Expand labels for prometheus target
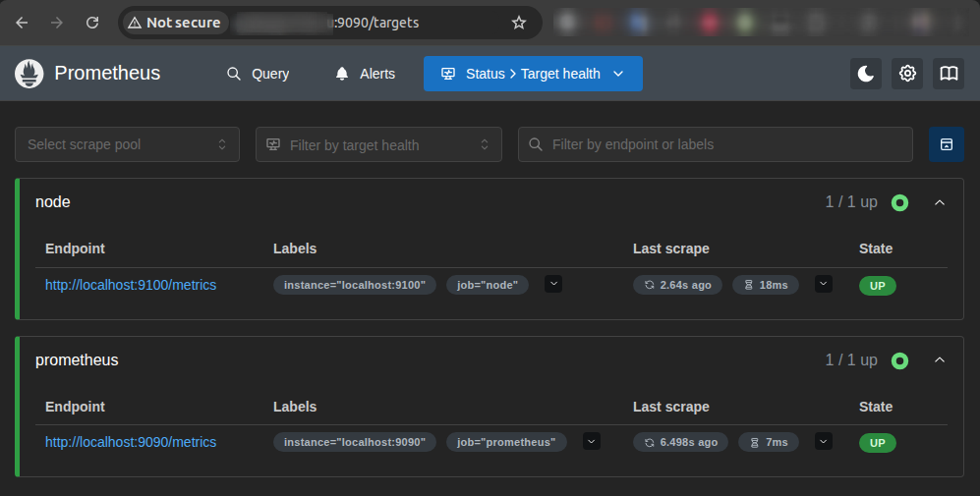The width and height of the screenshot is (980, 496). (592, 441)
